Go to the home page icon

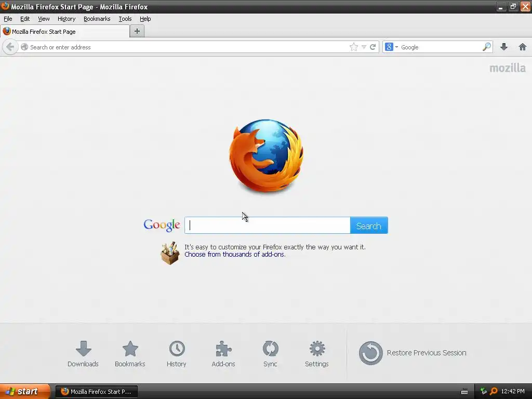[523, 47]
